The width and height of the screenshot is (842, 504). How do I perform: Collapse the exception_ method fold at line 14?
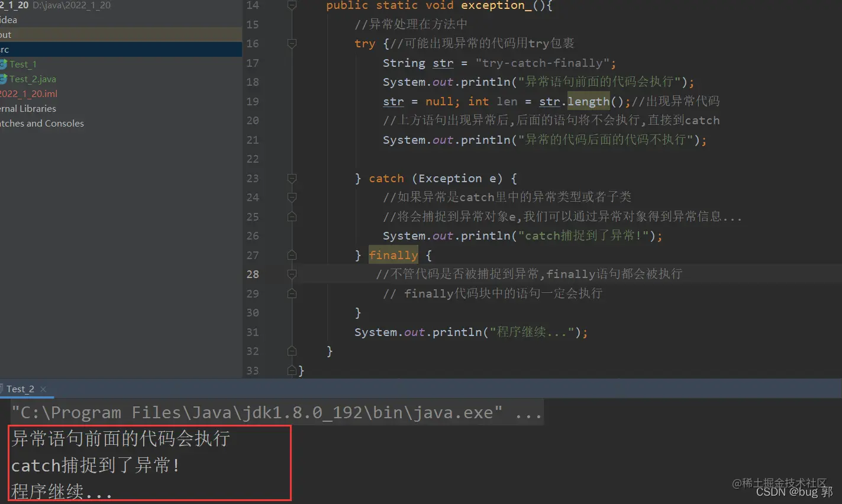click(292, 5)
